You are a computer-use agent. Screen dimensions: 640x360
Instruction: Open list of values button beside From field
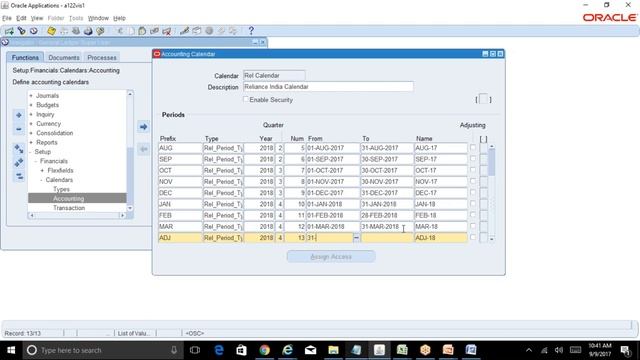tap(356, 238)
